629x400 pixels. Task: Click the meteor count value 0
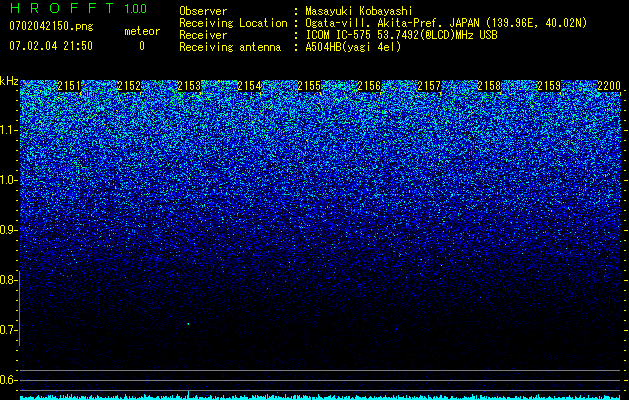coord(142,46)
